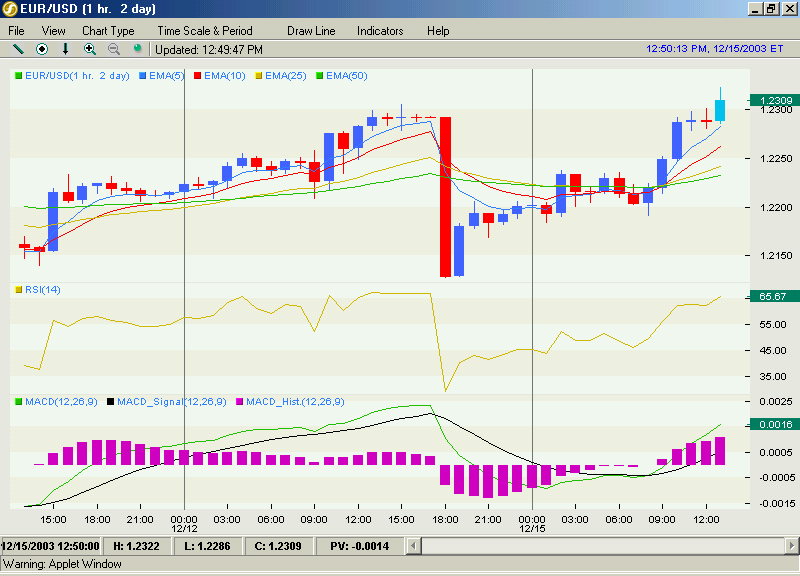The width and height of the screenshot is (800, 576).
Task: Click the EMA(50) legend label
Action: (347, 76)
